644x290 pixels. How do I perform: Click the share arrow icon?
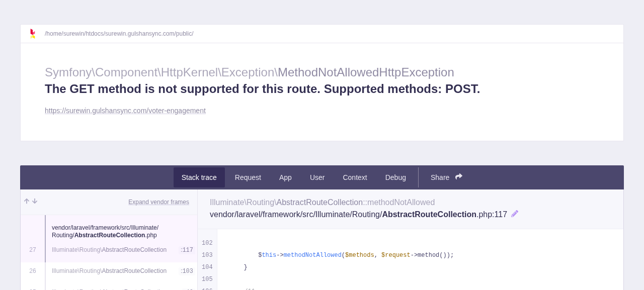click(x=459, y=177)
